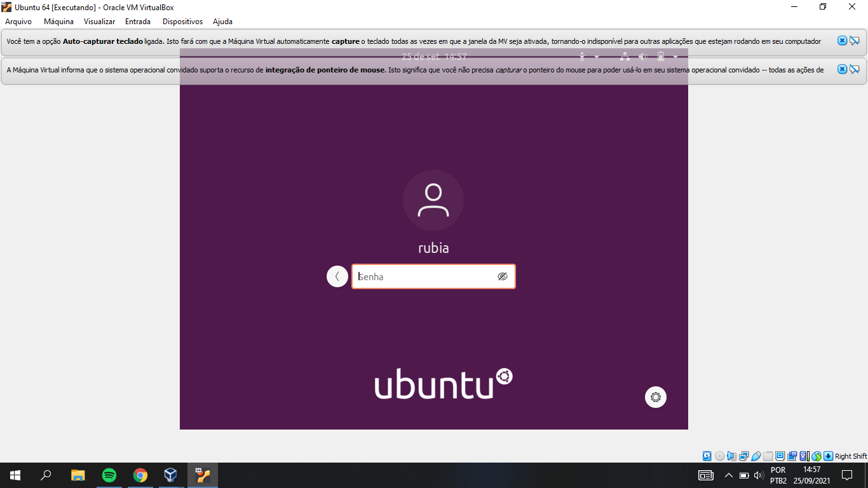This screenshot has height=488, width=868.
Task: Click the Ubuntu network status icon
Action: point(625,57)
